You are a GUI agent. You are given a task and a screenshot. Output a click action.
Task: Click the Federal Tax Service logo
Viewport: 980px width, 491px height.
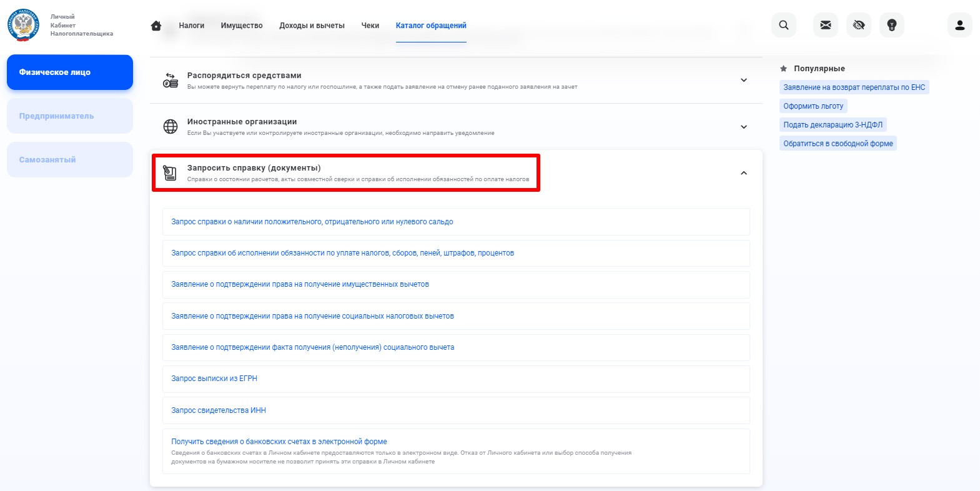[x=23, y=25]
